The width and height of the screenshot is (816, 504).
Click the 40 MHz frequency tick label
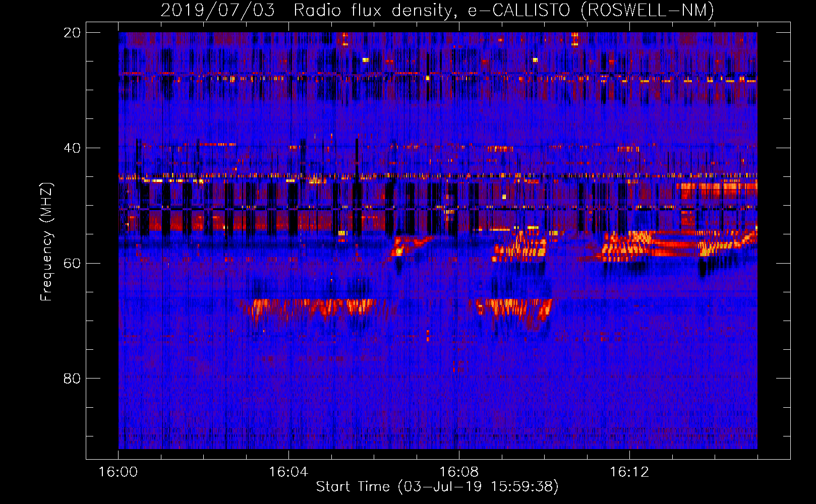pyautogui.click(x=72, y=148)
